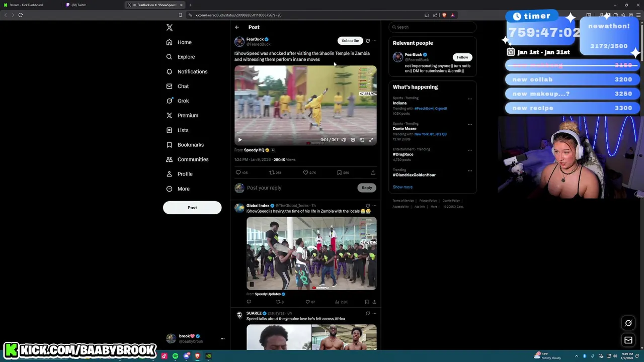Screen dimensions: 644x362
Task: Click reply icon with 105 replies
Action: point(242,172)
